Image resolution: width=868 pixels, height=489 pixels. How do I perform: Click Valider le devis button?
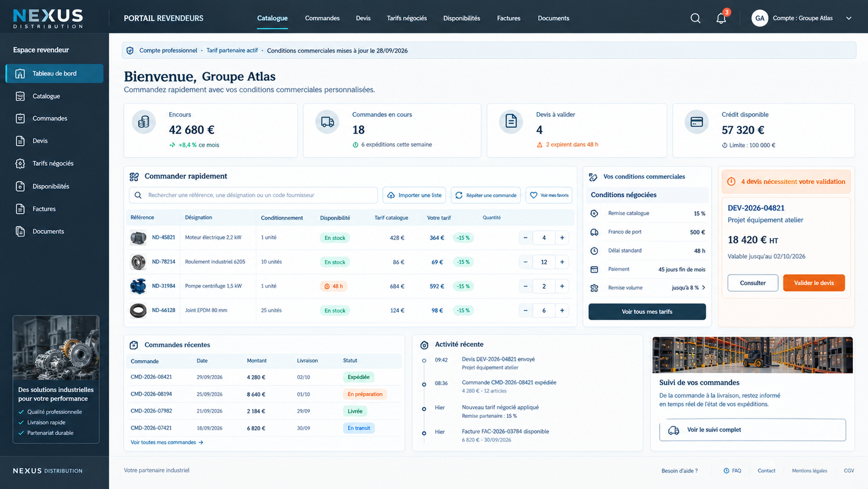(814, 283)
